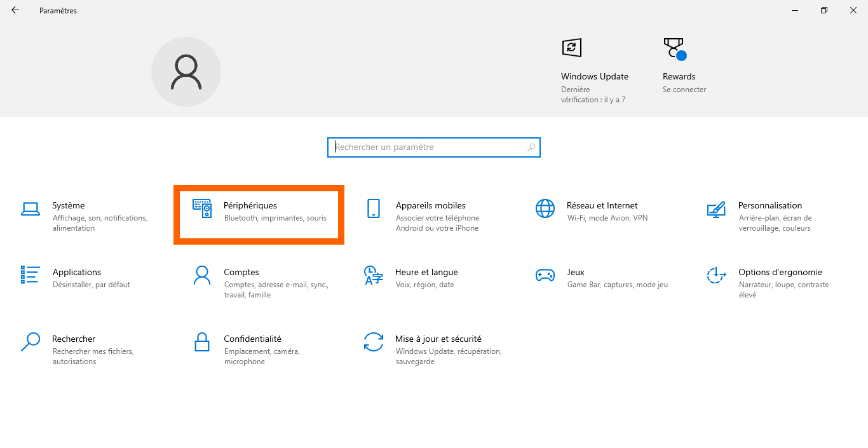Click the Système laptop icon

coord(31,208)
